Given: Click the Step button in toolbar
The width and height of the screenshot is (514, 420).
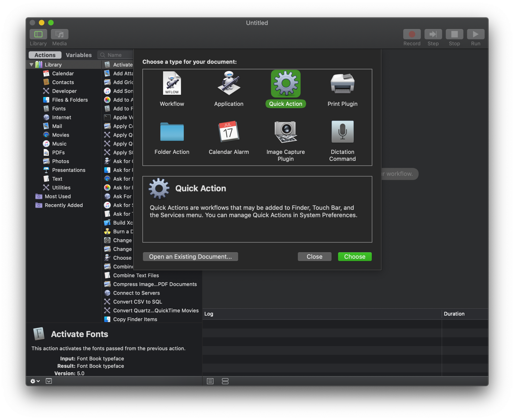Looking at the screenshot, I should [x=433, y=34].
